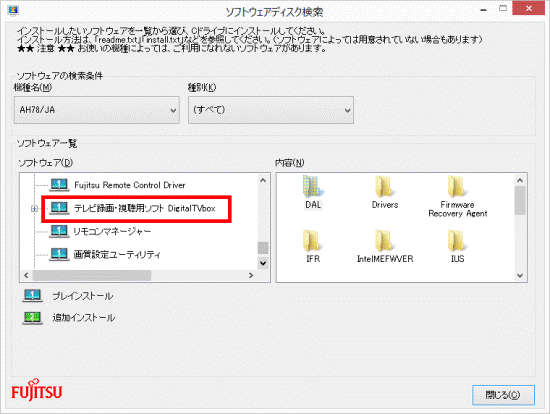
Task: Click contents pane scroll down arrow
Action: (520, 275)
